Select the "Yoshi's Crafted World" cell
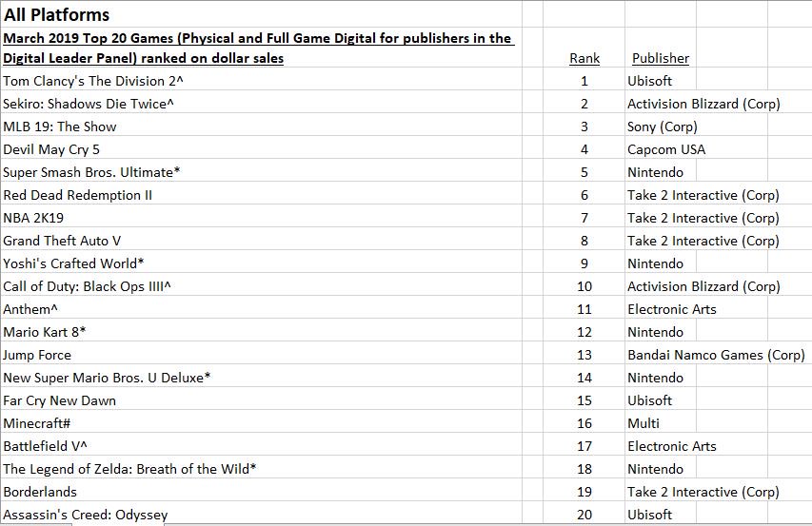Screen dimensions: 812x526 tap(73, 263)
